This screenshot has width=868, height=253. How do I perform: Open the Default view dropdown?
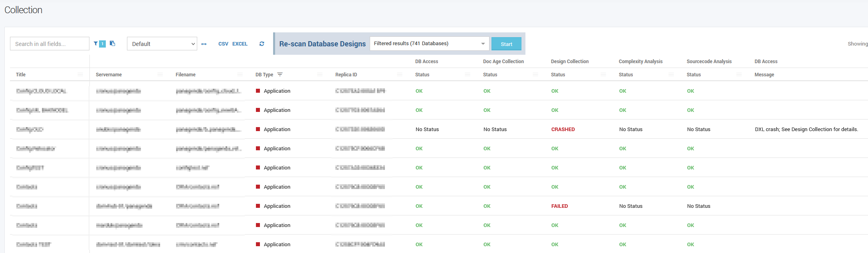click(x=162, y=44)
